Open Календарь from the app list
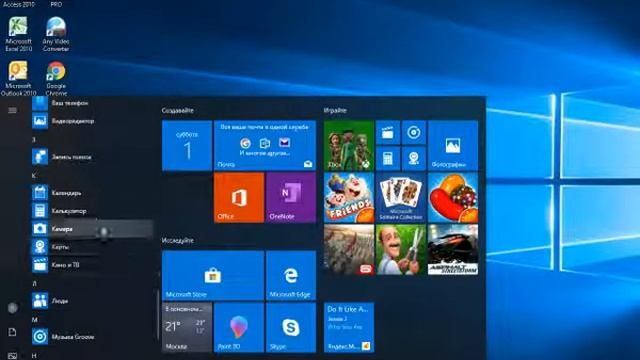This screenshot has height=360, width=640. pos(92,193)
